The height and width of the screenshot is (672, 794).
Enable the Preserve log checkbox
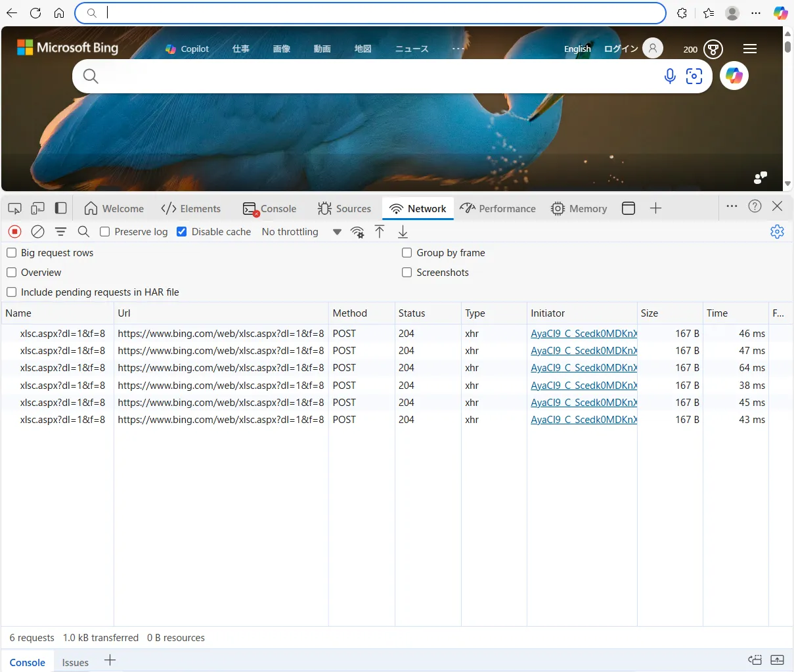(x=105, y=232)
